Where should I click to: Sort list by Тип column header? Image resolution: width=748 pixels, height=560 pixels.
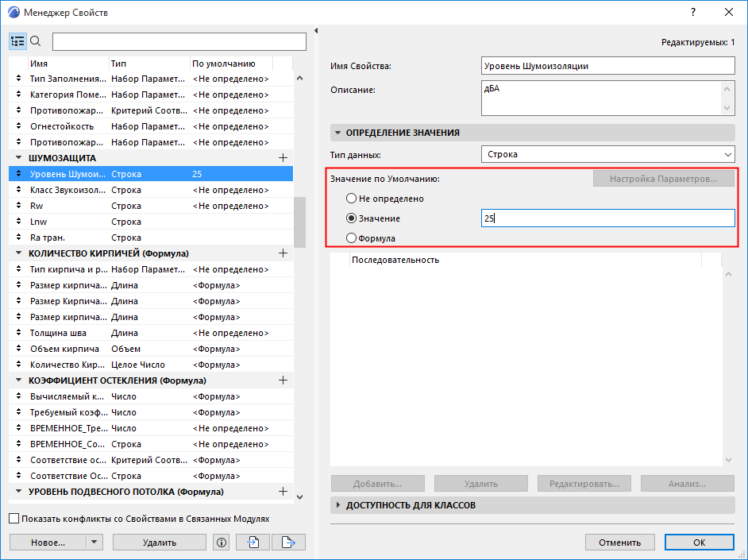point(149,64)
